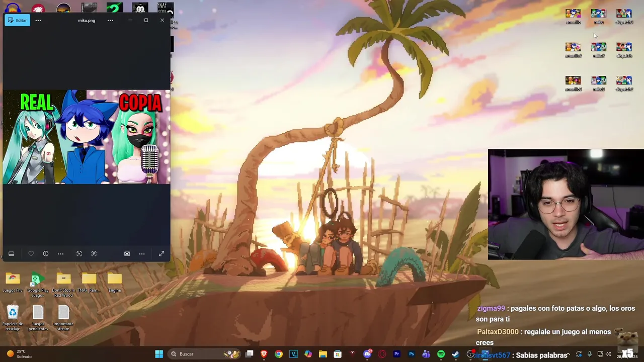Open the more options menu next to info icon

(60, 254)
